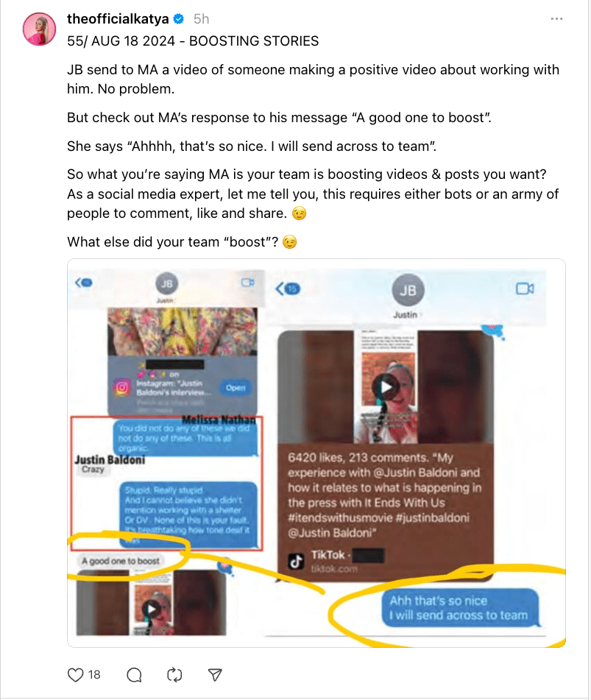Click the large JB contact avatar
This screenshot has width=591, height=700.
click(408, 290)
